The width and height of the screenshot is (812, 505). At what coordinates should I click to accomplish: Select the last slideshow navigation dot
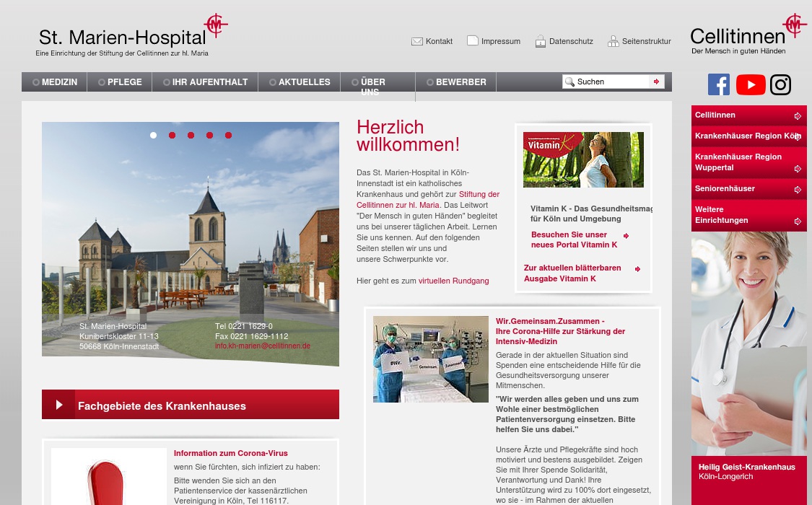click(x=228, y=135)
